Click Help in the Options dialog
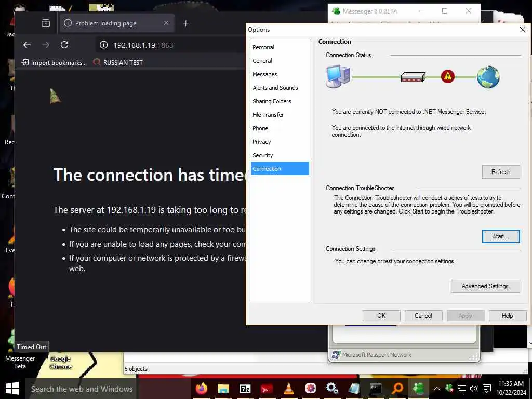This screenshot has width=532, height=399. [x=508, y=315]
